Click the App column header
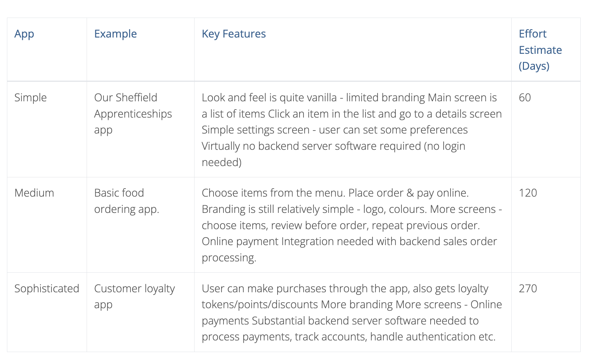The width and height of the screenshot is (589, 364). coord(24,34)
